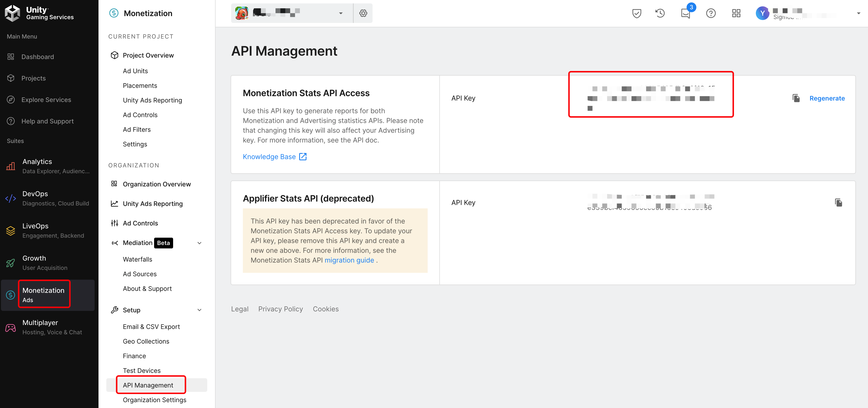The image size is (868, 408).
Task: Collapse the Mediation section chevron
Action: pos(199,243)
